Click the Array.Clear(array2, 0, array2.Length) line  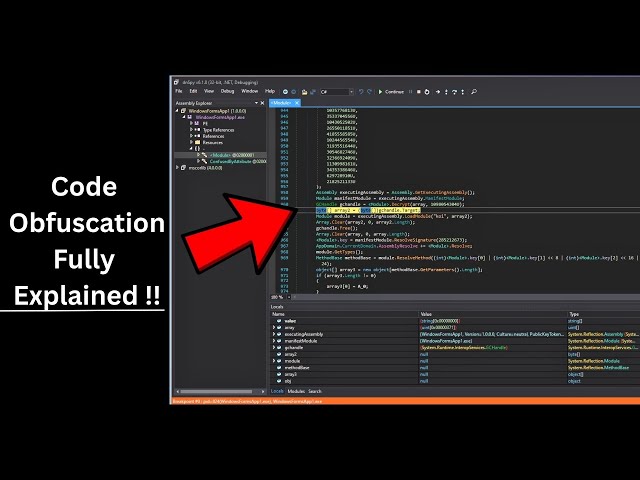(365, 222)
